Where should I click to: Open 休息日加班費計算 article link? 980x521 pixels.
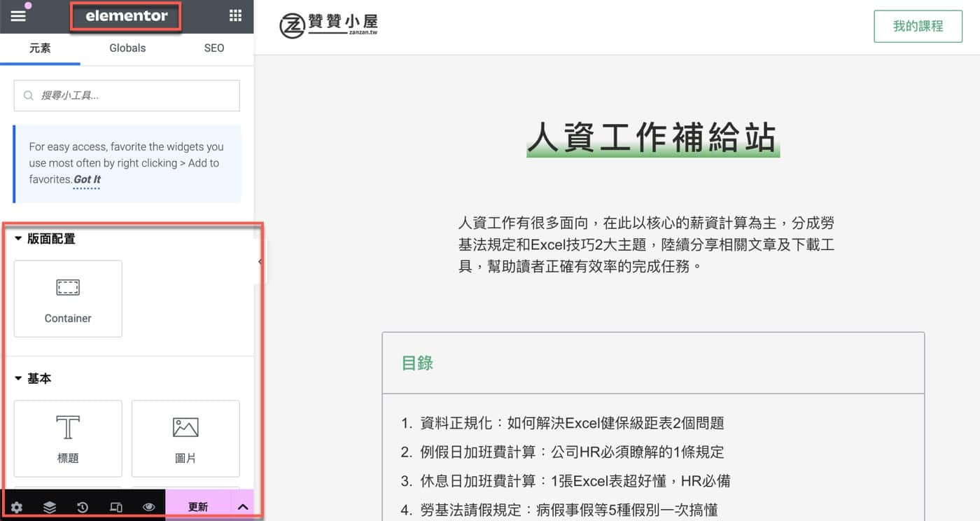[x=575, y=481]
